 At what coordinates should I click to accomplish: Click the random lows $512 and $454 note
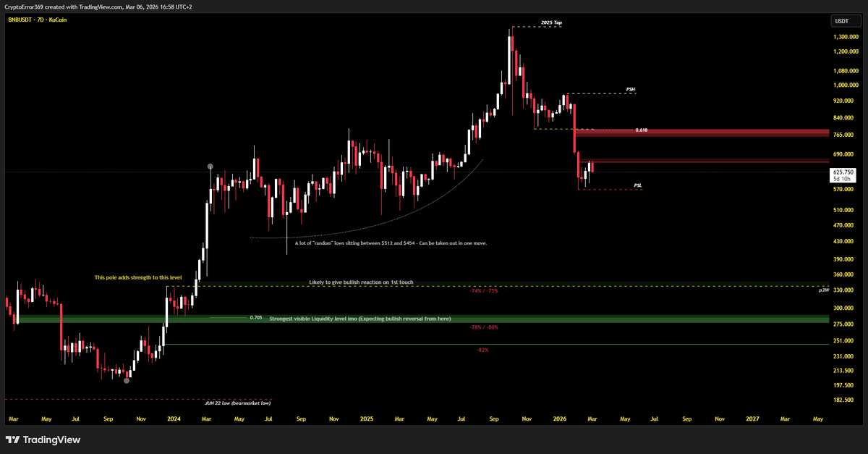pos(391,243)
